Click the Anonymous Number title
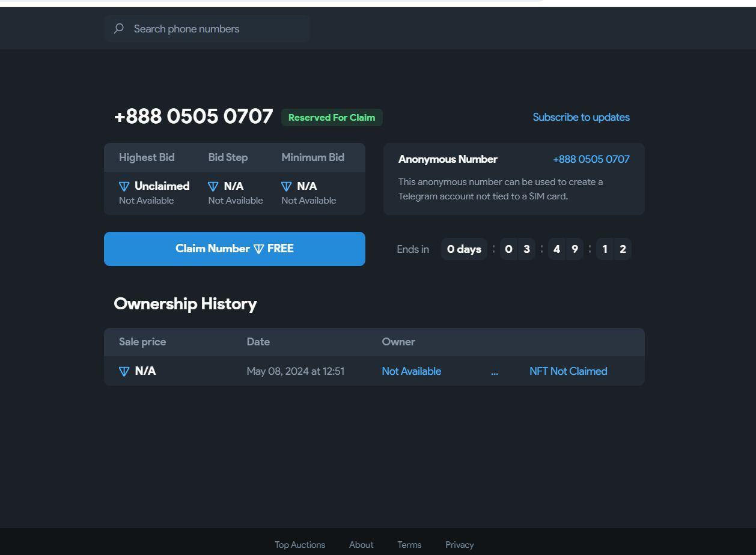This screenshot has width=756, height=555. click(448, 159)
